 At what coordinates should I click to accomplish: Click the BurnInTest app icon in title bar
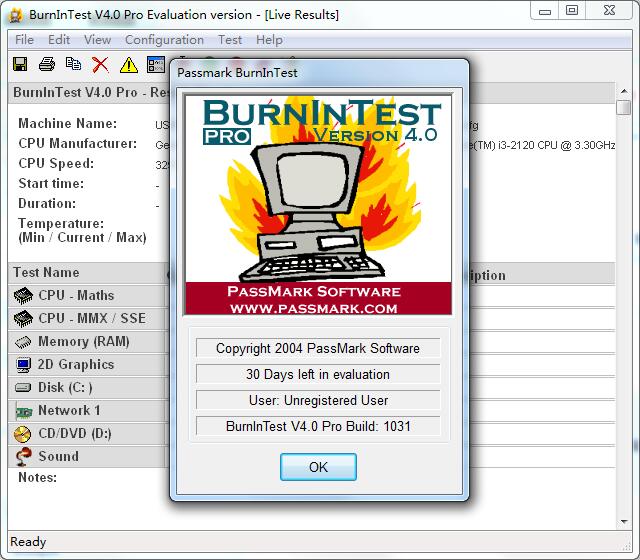coord(16,16)
